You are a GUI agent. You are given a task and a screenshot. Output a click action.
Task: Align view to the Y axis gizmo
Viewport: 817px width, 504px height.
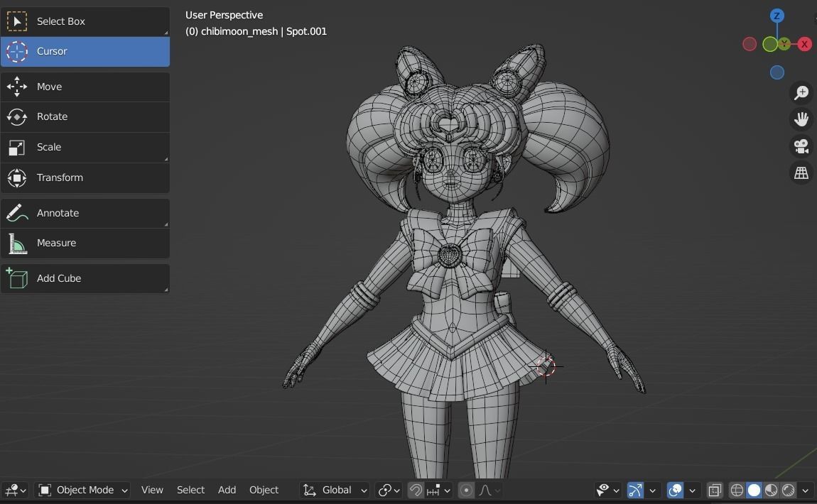point(784,44)
